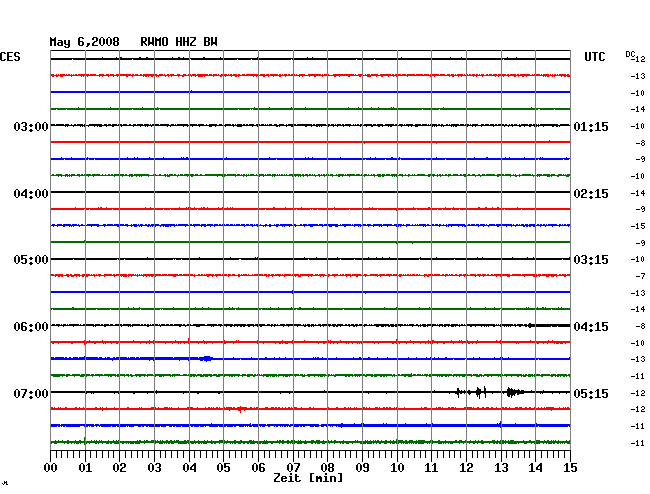Click the "CES" header at left
Image resolution: width=650 pixels, height=494 pixels.
[x=10, y=57]
